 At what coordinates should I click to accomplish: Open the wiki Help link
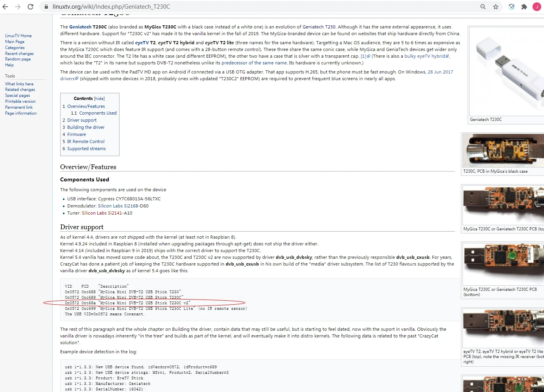pyautogui.click(x=9, y=65)
